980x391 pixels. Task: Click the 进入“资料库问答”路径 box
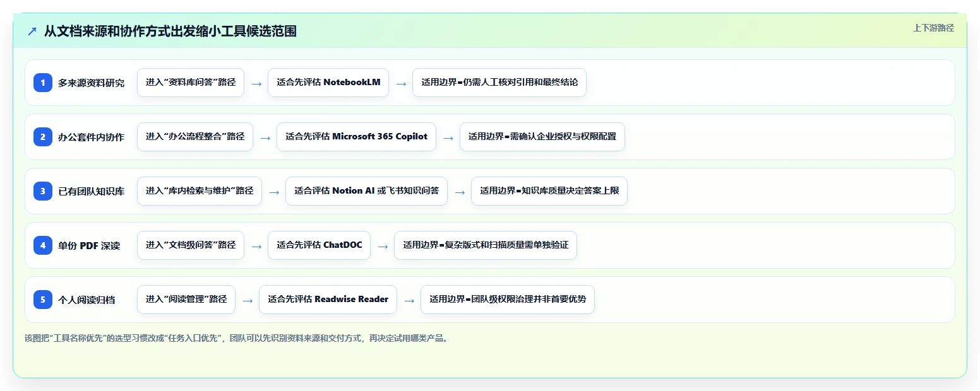tap(191, 83)
